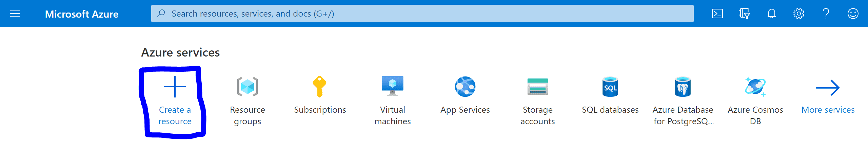Open the Directories and subscriptions filter
Viewport: 868px width, 155px height.
point(744,14)
